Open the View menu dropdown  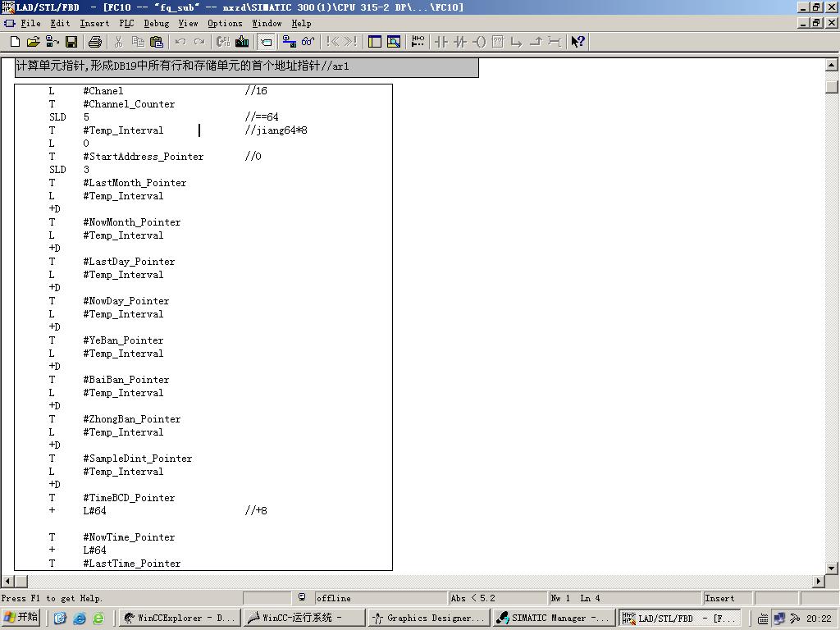pyautogui.click(x=188, y=23)
